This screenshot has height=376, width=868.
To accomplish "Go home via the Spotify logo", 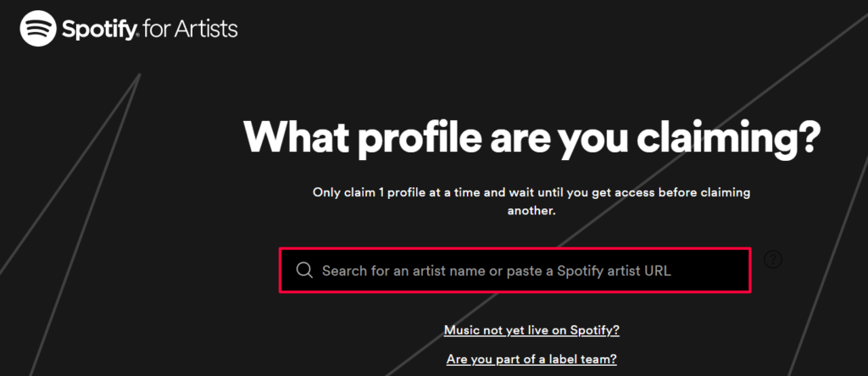I will pos(38,29).
